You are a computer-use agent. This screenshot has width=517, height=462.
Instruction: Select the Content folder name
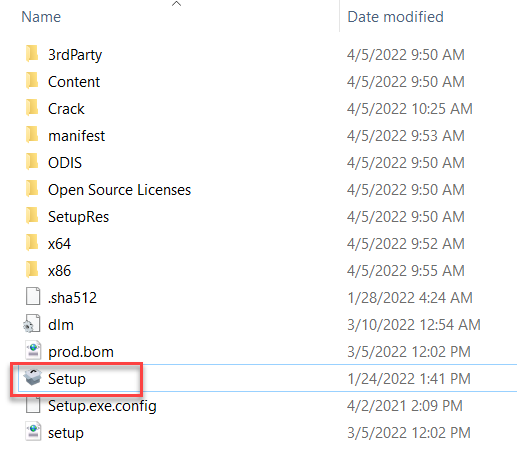coord(74,82)
